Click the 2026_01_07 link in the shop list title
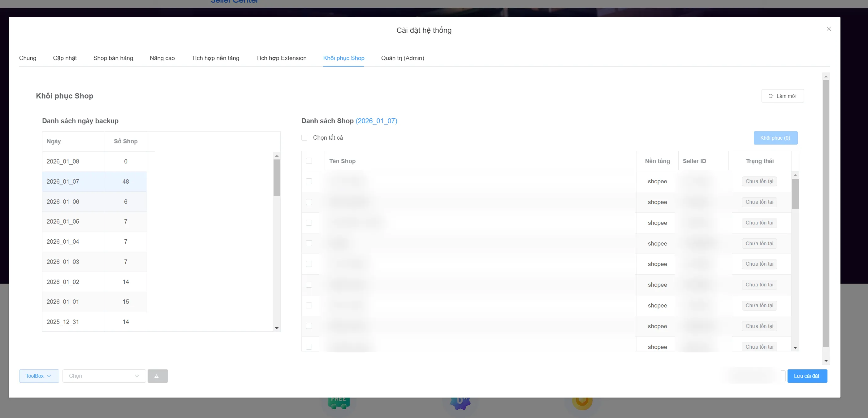The height and width of the screenshot is (418, 868). click(x=376, y=121)
